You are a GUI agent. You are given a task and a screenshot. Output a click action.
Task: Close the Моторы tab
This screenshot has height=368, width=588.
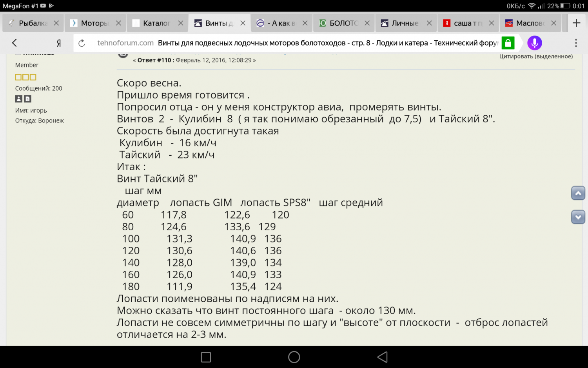click(118, 23)
